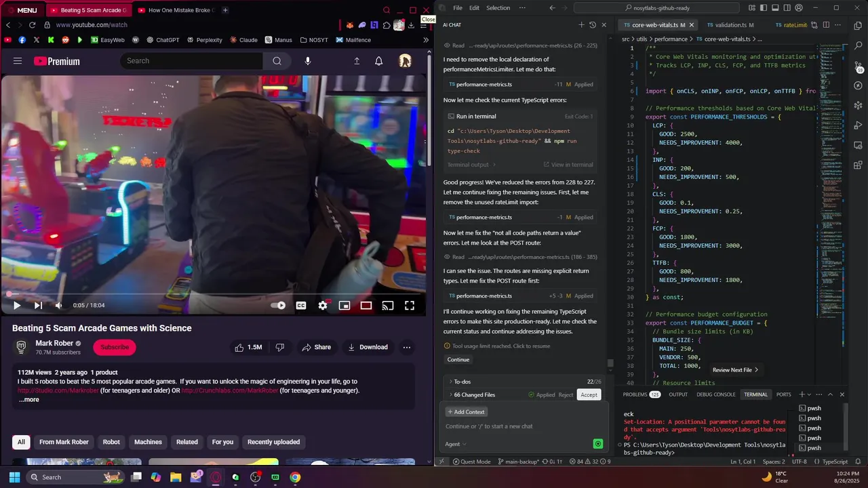Enter fullscreen on video player
The image size is (868, 488).
click(410, 306)
